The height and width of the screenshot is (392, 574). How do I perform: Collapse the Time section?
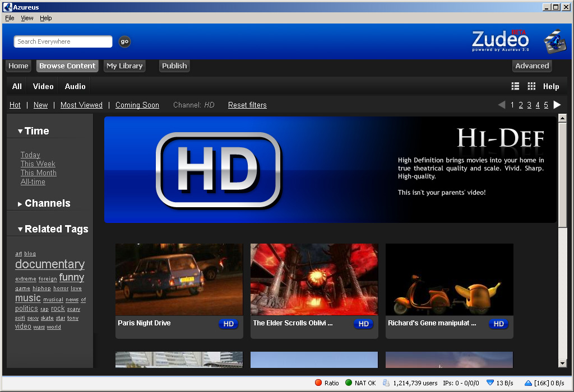20,131
